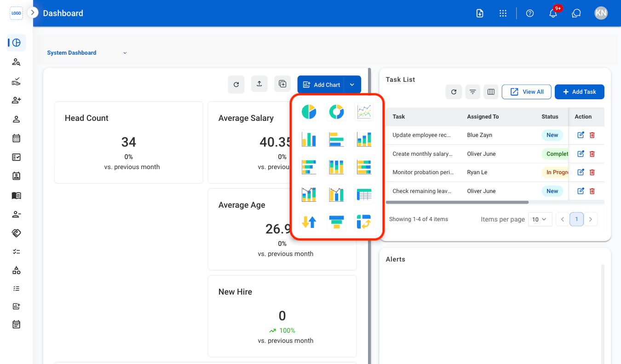This screenshot has height=364, width=621.
Task: Expand the Add Chart dropdown arrow
Action: coord(352,85)
